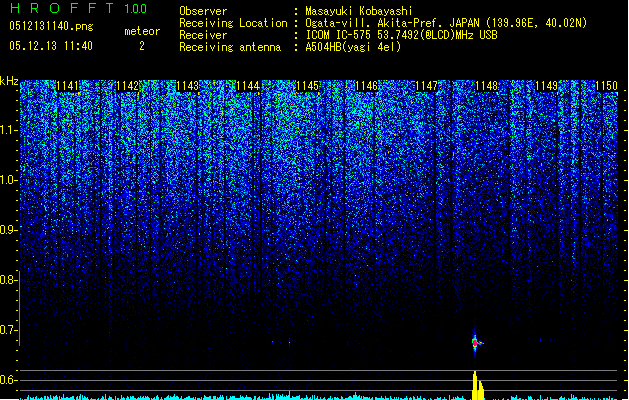Image resolution: width=629 pixels, height=400 pixels.
Task: Click the 1.1 frequency axis label
Action: click(x=8, y=130)
